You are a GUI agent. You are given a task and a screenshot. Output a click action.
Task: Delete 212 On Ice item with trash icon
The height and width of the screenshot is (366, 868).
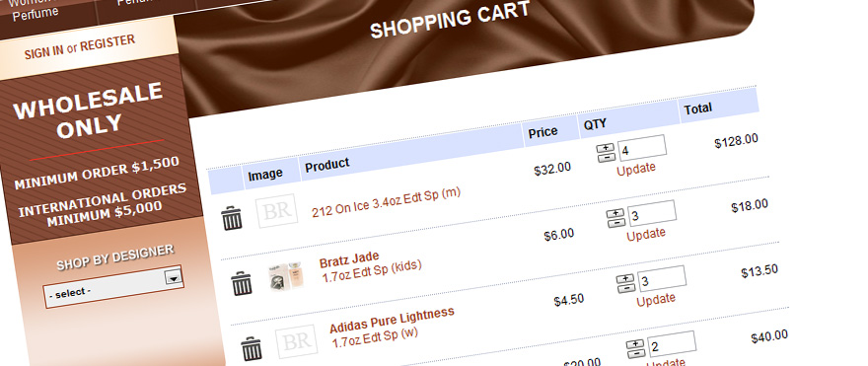coord(232,218)
